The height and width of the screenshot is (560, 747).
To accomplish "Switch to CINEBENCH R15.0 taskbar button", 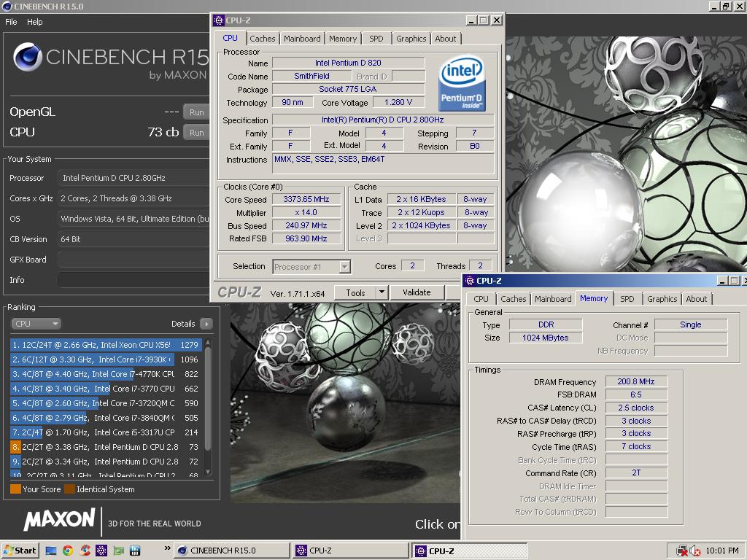I will (231, 551).
